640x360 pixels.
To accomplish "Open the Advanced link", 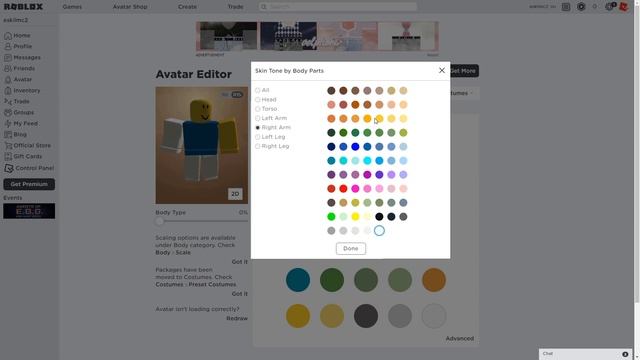I will pyautogui.click(x=460, y=338).
